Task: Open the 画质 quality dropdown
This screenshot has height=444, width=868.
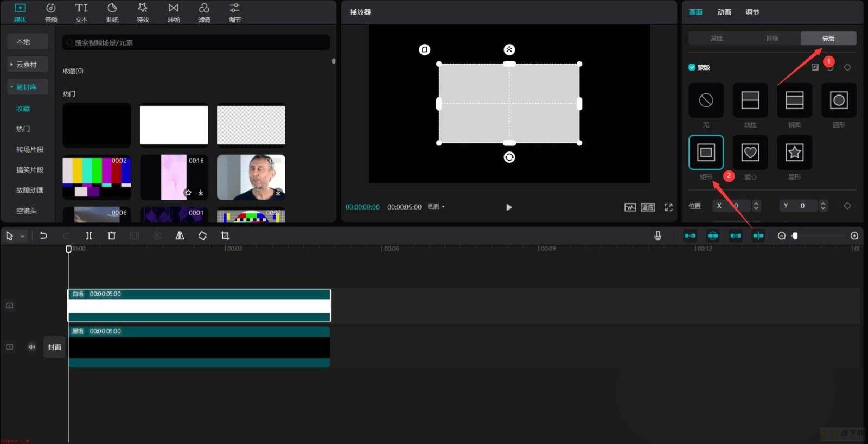Action: (436, 207)
